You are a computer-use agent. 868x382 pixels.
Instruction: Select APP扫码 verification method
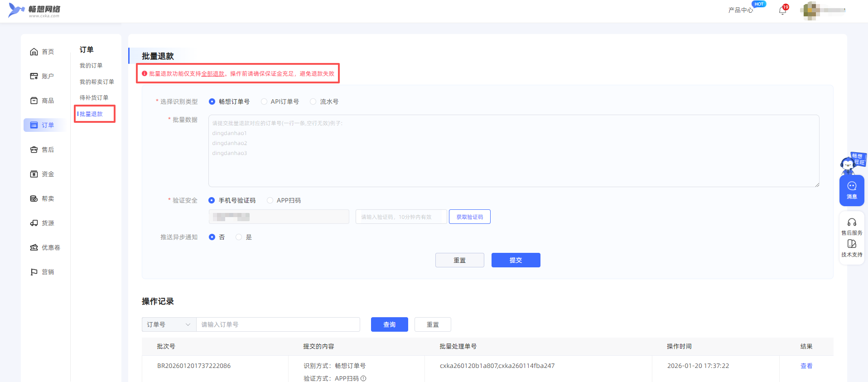pos(270,200)
